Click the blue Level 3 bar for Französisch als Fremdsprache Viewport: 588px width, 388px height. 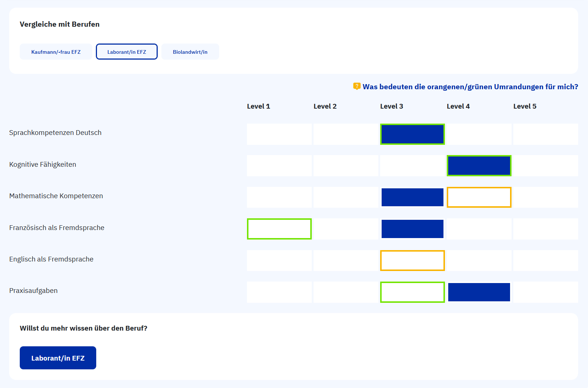click(x=412, y=229)
